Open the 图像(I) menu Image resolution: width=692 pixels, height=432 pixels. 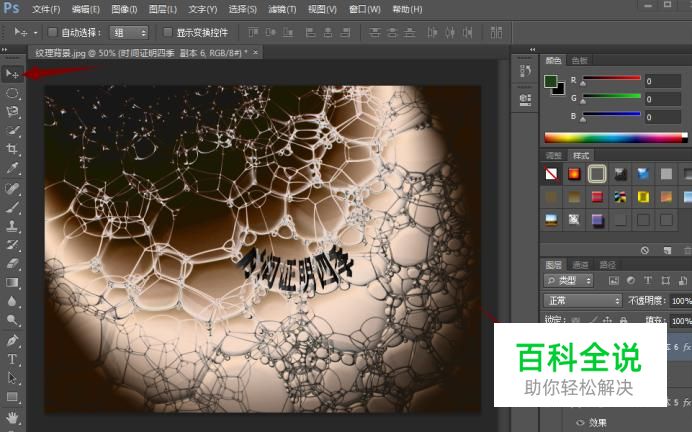124,9
